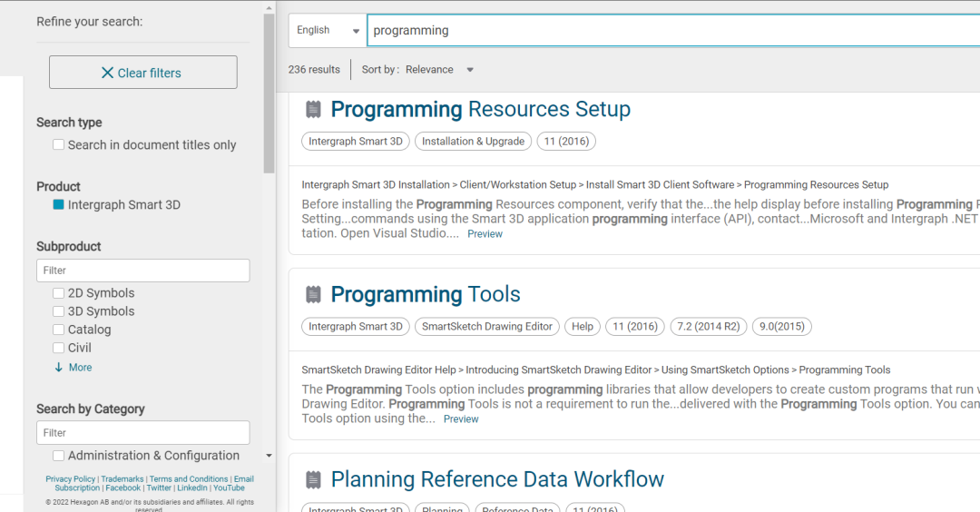The image size is (980, 512).
Task: Open Planning Reference Data Workflow result
Action: pos(497,479)
